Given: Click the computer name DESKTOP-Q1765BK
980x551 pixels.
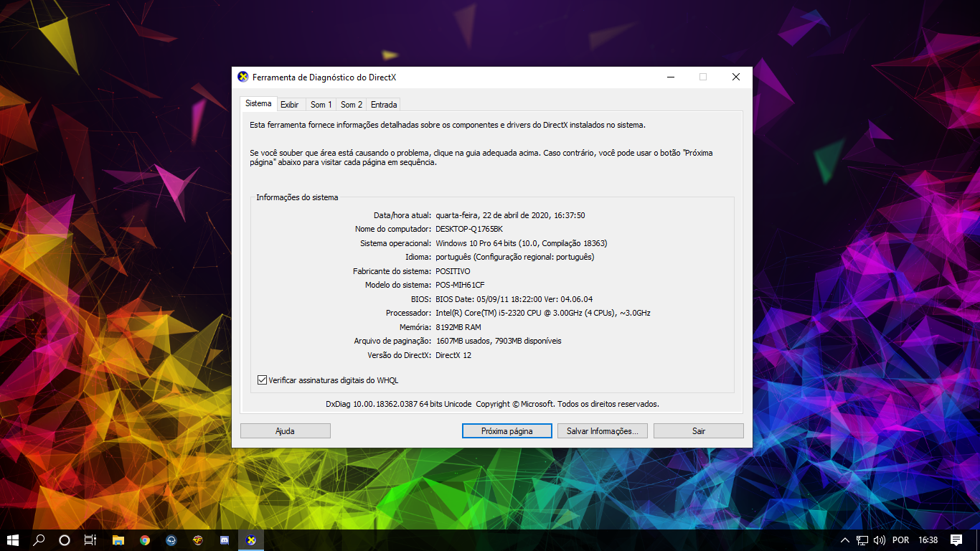Looking at the screenshot, I should click(469, 229).
